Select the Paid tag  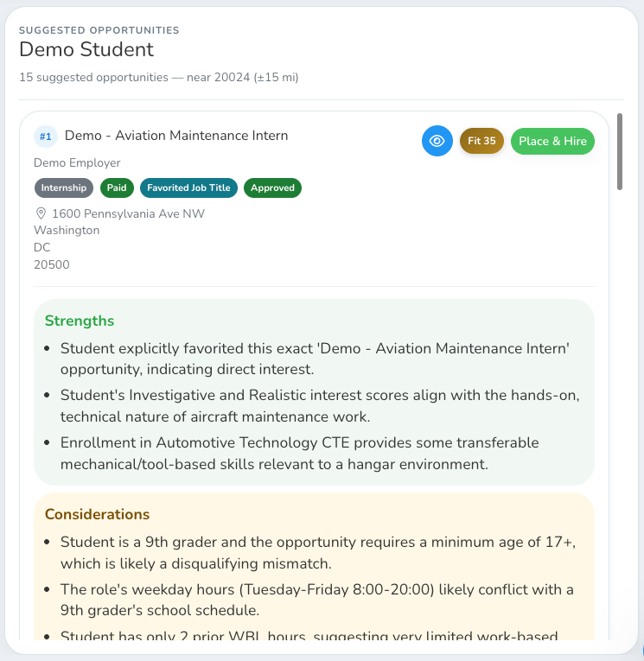117,188
